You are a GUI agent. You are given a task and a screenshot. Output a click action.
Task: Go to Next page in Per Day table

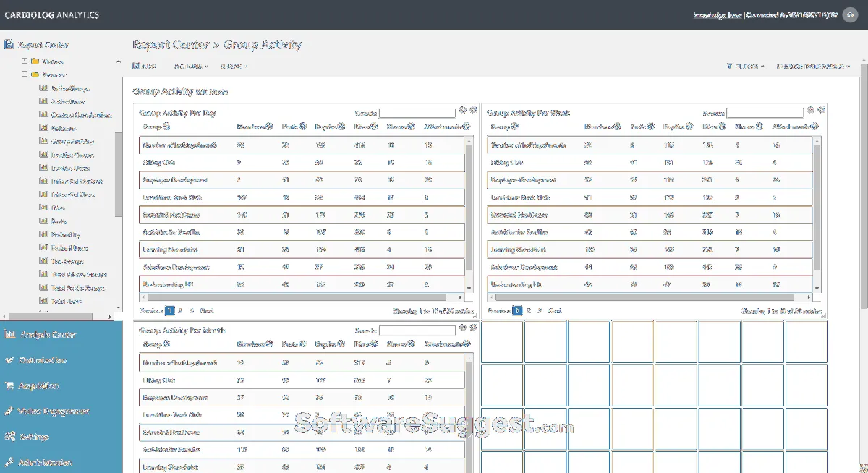[x=207, y=311]
